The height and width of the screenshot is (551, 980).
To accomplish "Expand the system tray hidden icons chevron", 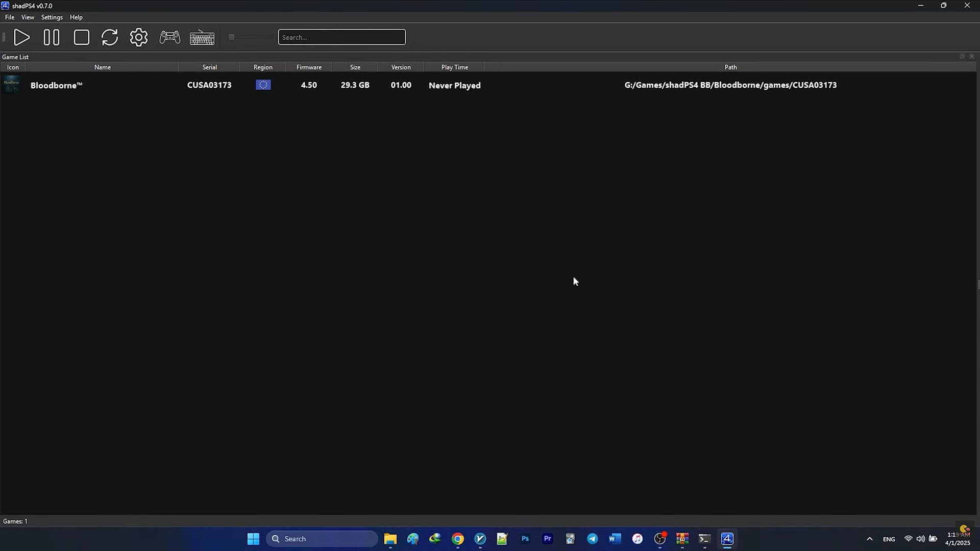I will (870, 539).
